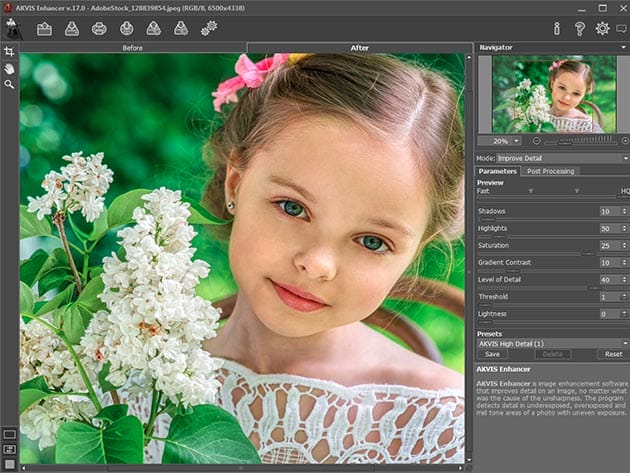The image size is (630, 473).
Task: Open Preferences gear icon
Action: pyautogui.click(x=601, y=28)
